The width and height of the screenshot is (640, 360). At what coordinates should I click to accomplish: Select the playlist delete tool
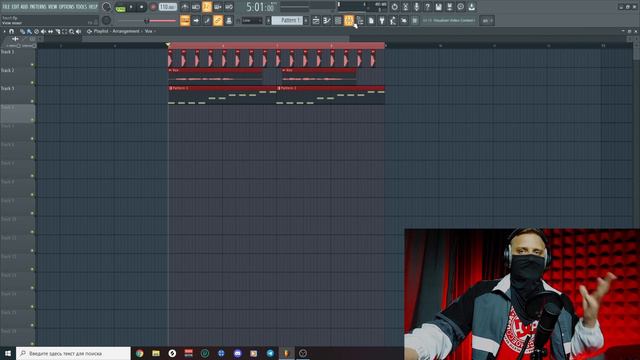[36, 31]
